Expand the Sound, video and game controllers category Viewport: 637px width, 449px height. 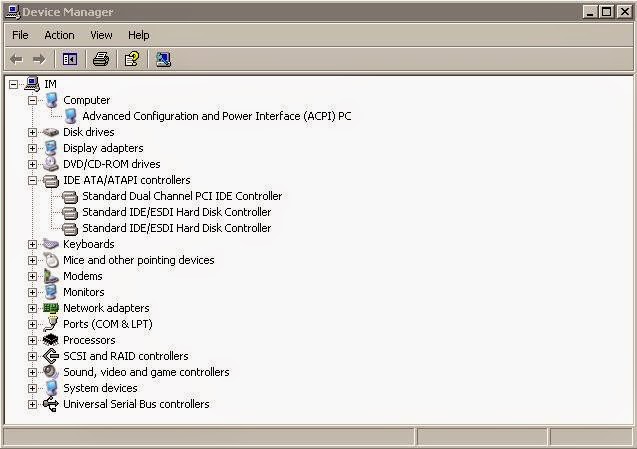tap(32, 372)
